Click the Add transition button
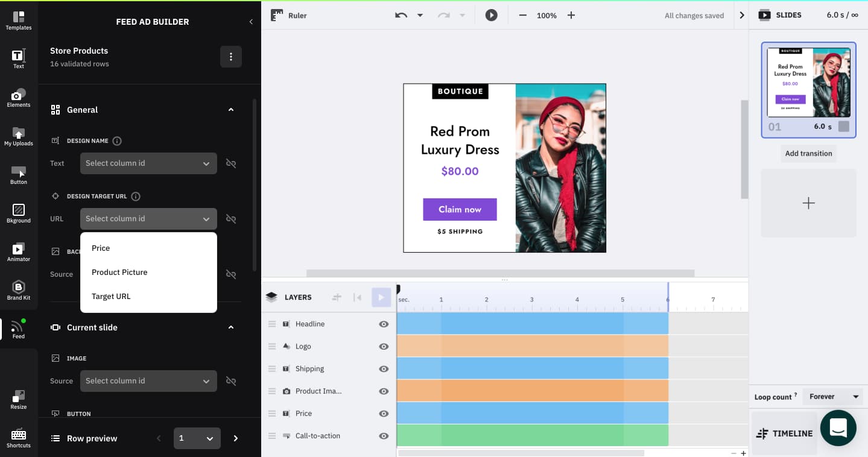Viewport: 868px width, 457px height. point(808,153)
